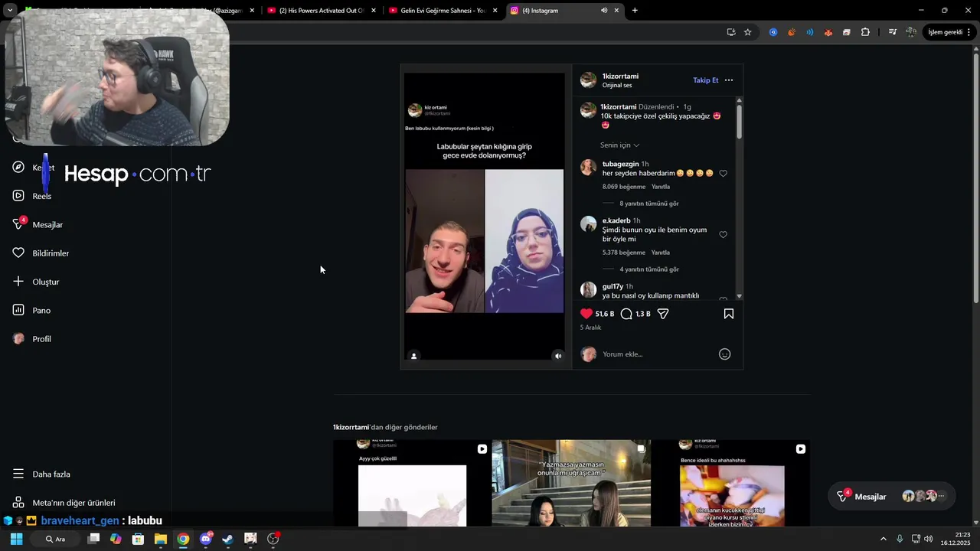This screenshot has height=551, width=980.
Task: Open the tab search dropdown arrow
Action: 10,11
